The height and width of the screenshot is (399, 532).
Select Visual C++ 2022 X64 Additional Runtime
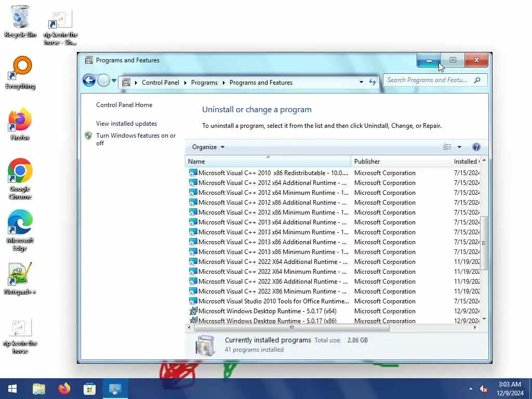pyautogui.click(x=334, y=262)
